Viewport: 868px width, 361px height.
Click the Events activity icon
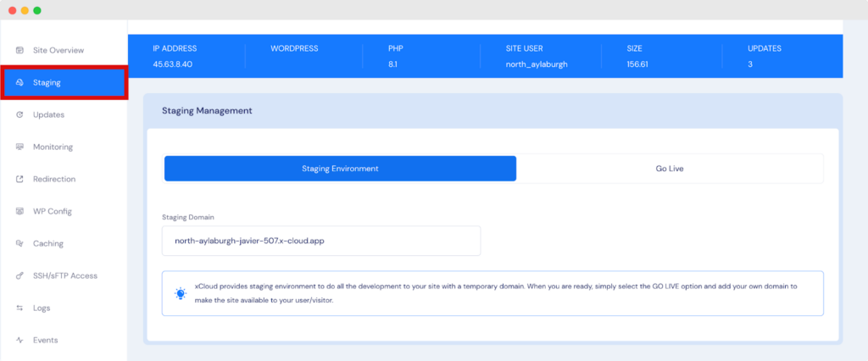tap(19, 341)
